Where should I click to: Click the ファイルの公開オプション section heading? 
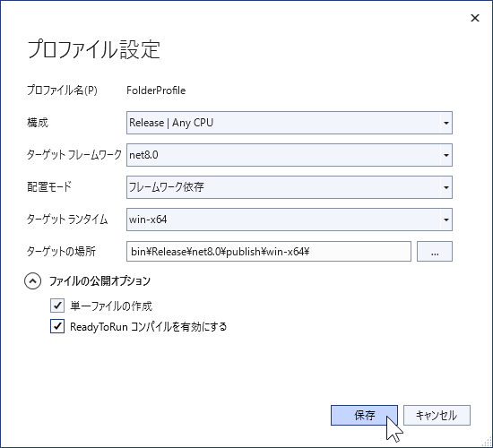[x=100, y=281]
